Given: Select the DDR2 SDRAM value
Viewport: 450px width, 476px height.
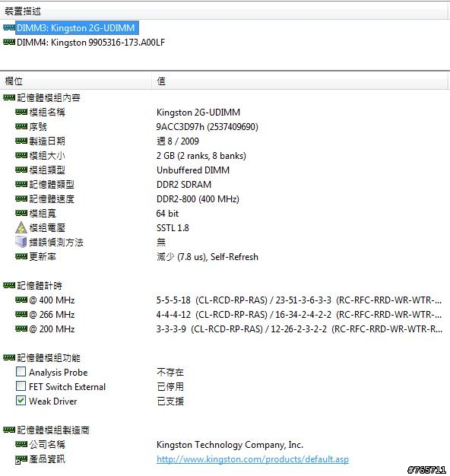Looking at the screenshot, I should 184,185.
